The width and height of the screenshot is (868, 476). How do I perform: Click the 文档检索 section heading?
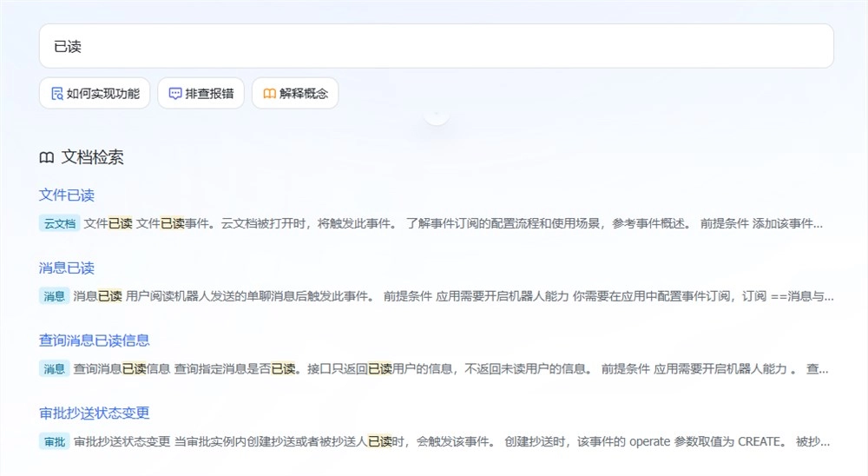[92, 157]
